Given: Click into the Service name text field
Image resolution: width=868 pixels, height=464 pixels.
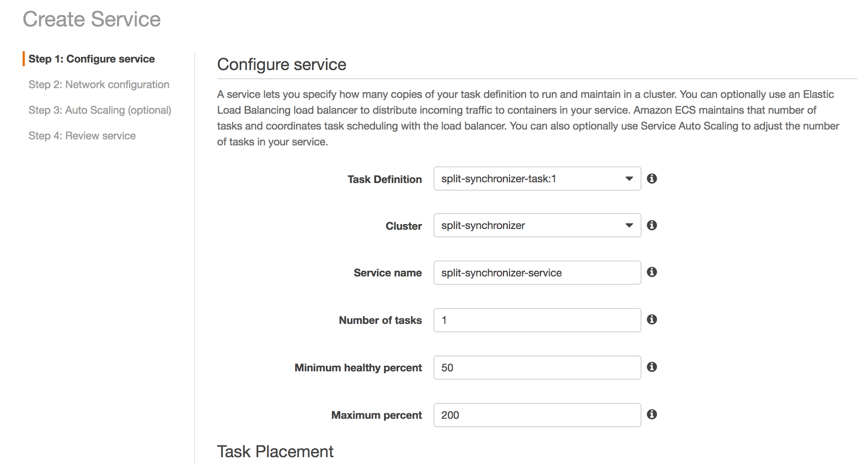Looking at the screenshot, I should click(x=537, y=272).
